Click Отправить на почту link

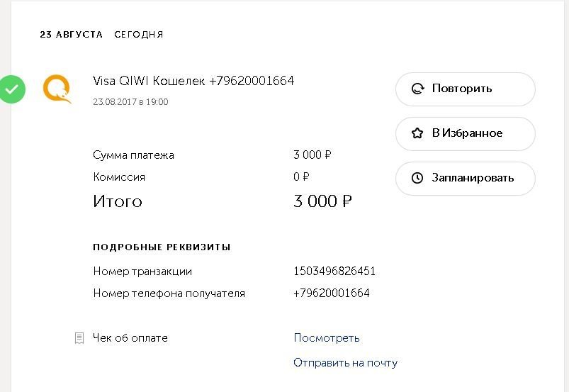pos(345,363)
